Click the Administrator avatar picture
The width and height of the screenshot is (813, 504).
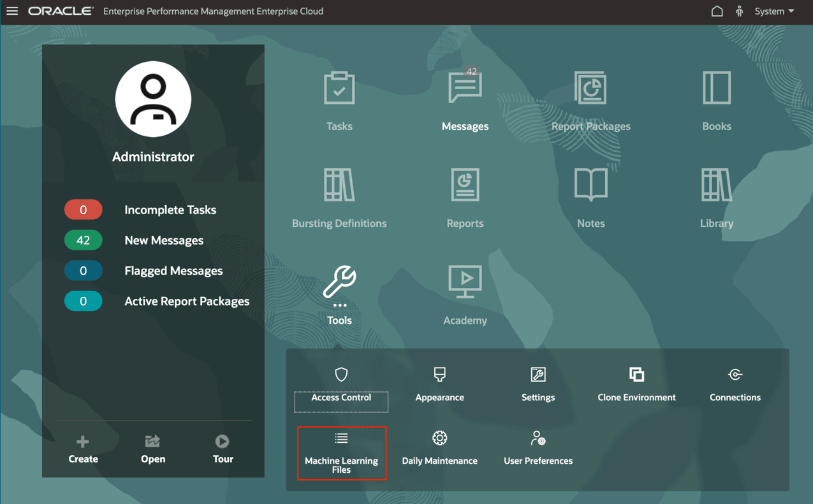(x=153, y=99)
